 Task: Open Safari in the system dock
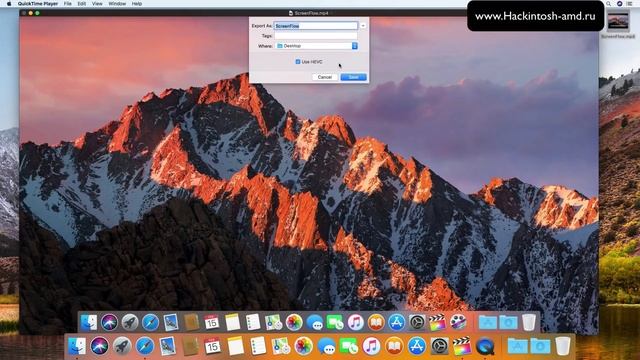tap(145, 346)
